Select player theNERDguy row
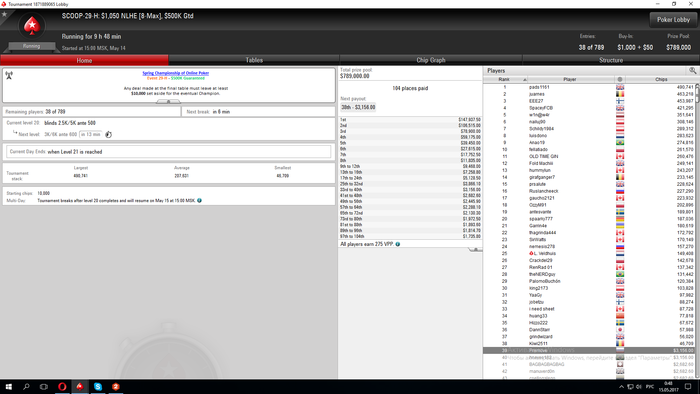This screenshot has height=394, width=700. click(x=589, y=274)
